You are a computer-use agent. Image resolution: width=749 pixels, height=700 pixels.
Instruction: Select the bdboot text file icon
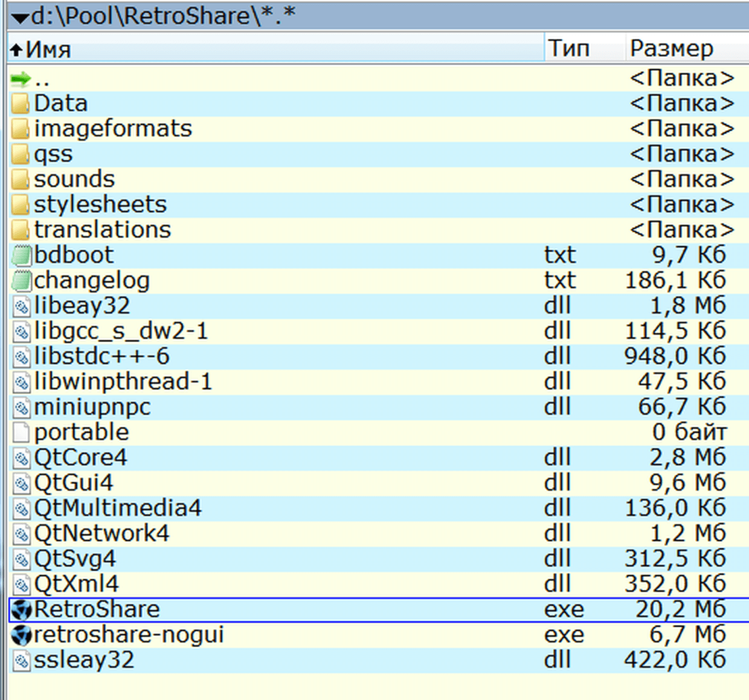tap(21, 255)
